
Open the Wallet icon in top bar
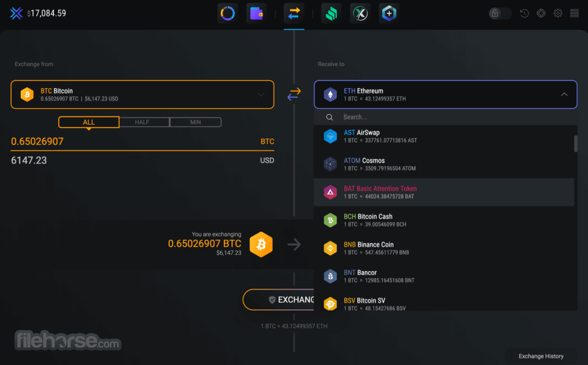pyautogui.click(x=256, y=13)
